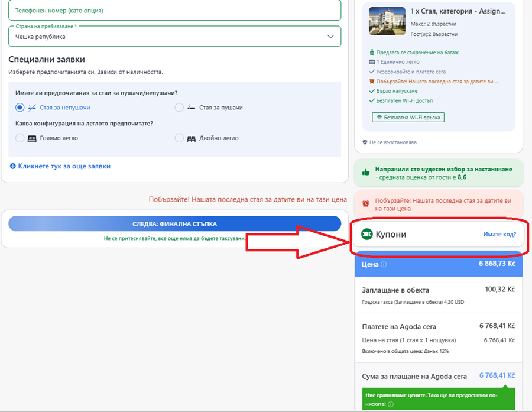Click the red alarm clock icon in pink banner
532x412 pixels.
(x=366, y=204)
